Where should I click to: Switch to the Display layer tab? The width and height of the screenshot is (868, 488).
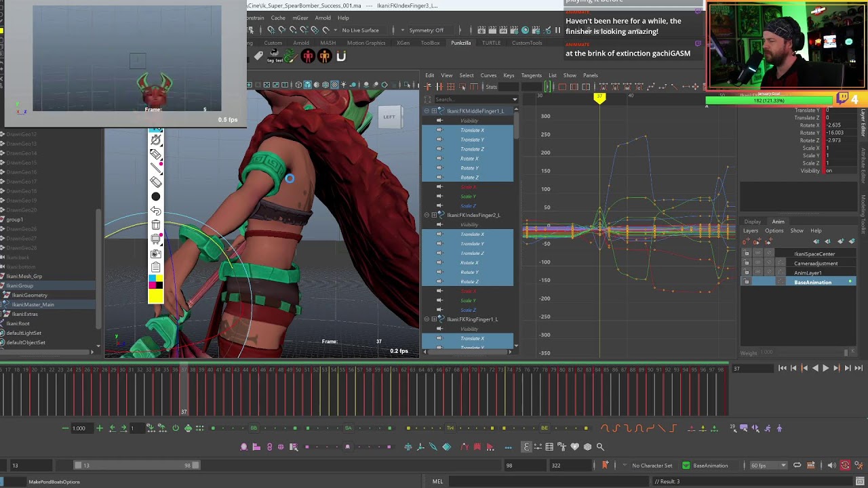(752, 222)
